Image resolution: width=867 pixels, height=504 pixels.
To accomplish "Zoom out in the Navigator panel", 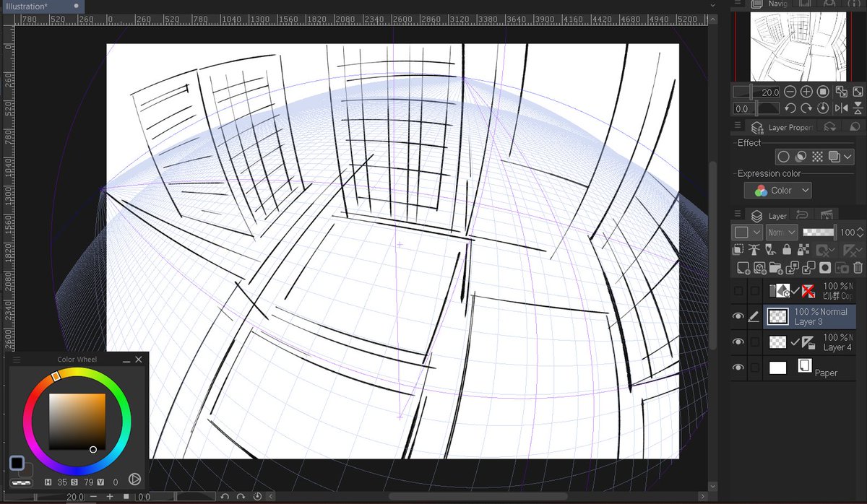I will pyautogui.click(x=790, y=92).
